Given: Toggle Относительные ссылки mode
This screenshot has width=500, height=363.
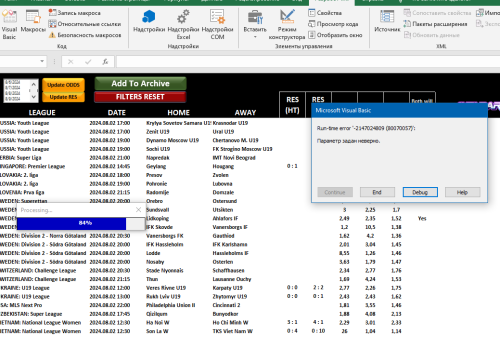Looking at the screenshot, I should pos(85,24).
